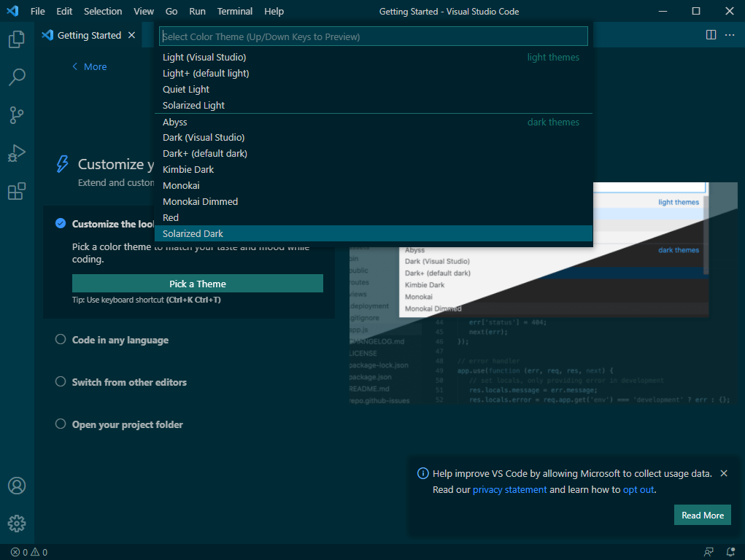Choose the Abyss theme

374,122
